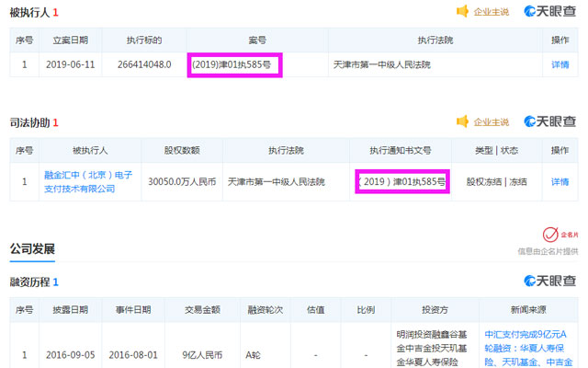Click the 执行标的 column header
The height and width of the screenshot is (368, 588).
click(144, 40)
